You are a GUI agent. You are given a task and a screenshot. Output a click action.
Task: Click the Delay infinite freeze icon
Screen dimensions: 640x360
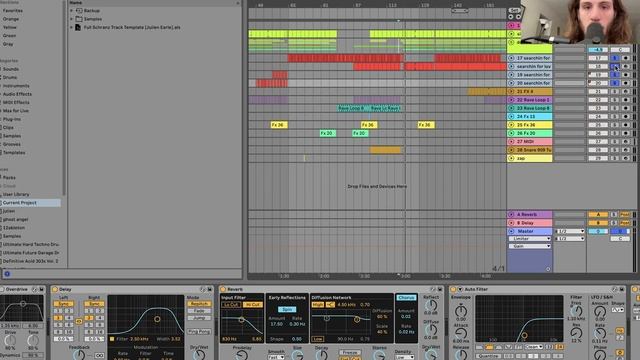click(99, 356)
